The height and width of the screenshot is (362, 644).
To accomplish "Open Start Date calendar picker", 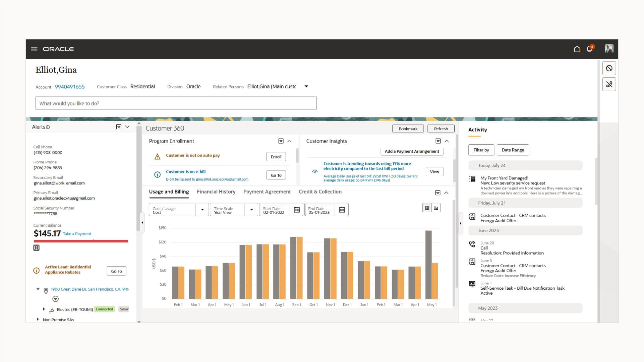I will coord(297,210).
